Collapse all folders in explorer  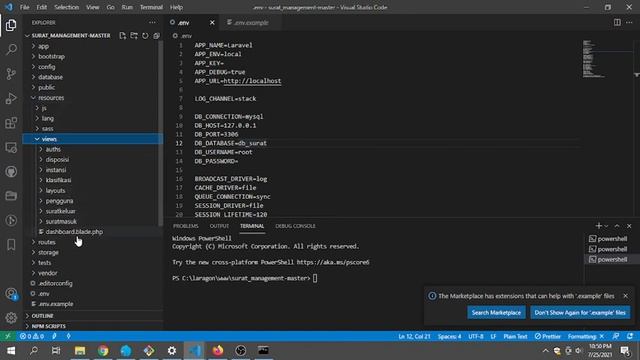tap(156, 36)
